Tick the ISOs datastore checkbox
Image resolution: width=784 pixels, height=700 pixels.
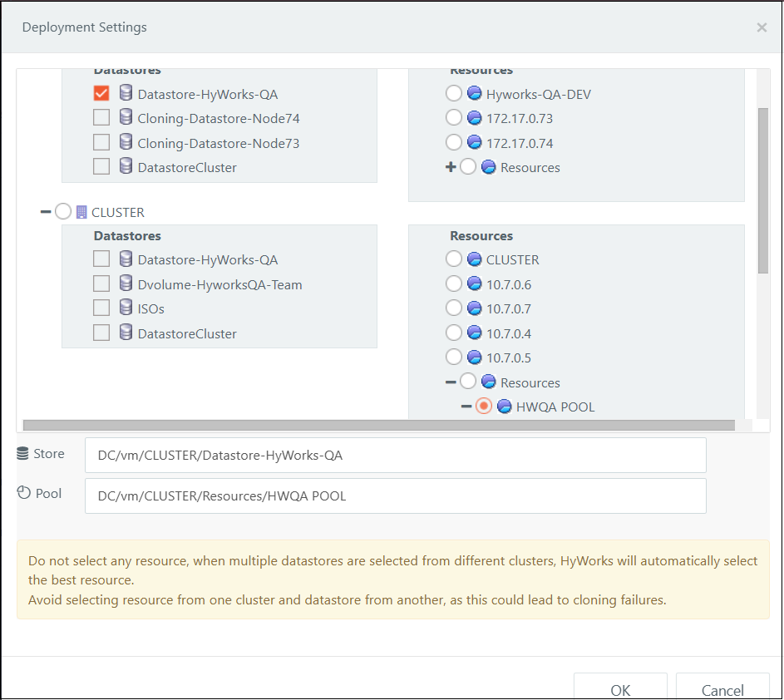(101, 308)
